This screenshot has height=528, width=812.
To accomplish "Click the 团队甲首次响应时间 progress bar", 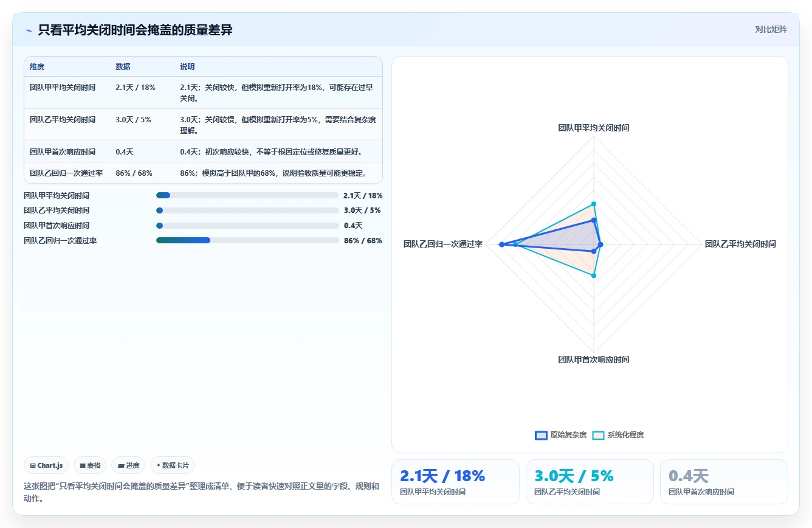I will tap(247, 226).
